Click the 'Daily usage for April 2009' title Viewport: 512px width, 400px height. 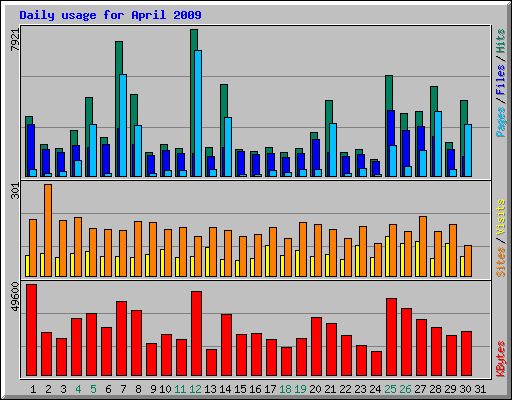coord(110,15)
